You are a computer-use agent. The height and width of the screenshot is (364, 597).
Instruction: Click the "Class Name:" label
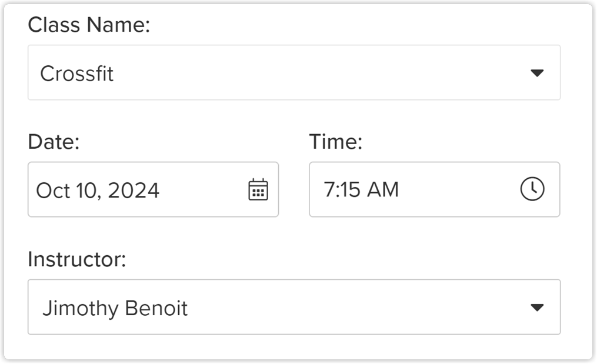click(x=89, y=25)
